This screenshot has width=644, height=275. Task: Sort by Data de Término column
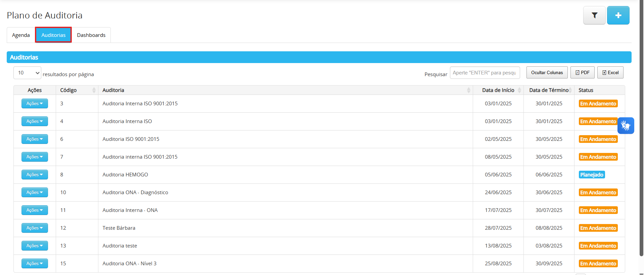[570, 90]
